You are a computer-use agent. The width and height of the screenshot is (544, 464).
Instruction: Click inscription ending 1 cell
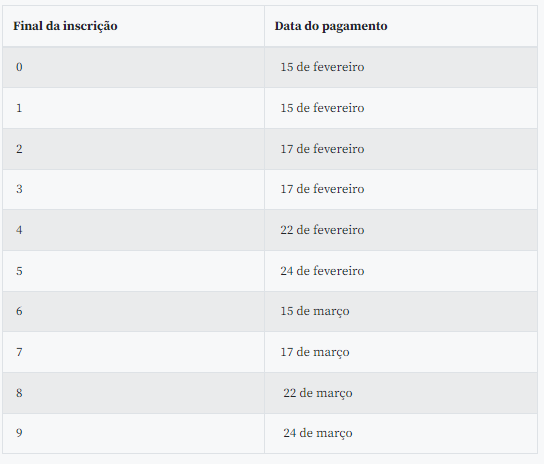point(133,108)
